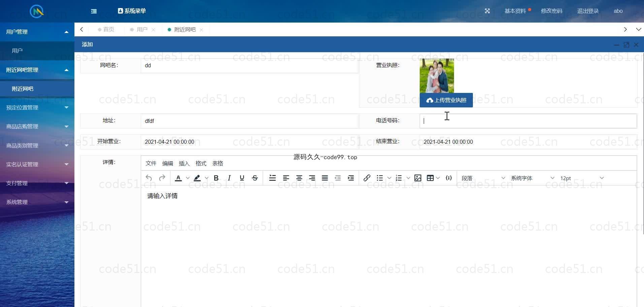The height and width of the screenshot is (307, 644).
Task: Click the 开始营业 datetime field
Action: coord(249,142)
